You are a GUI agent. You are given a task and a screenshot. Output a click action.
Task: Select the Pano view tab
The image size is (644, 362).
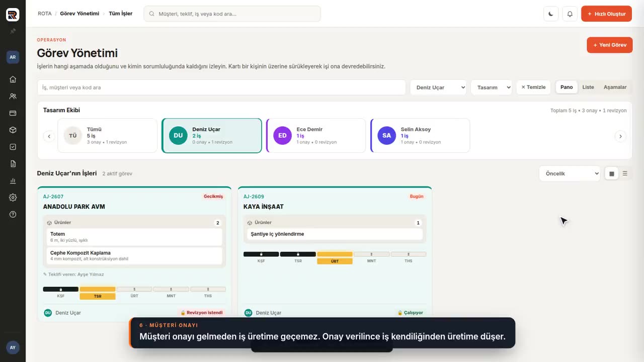567,87
